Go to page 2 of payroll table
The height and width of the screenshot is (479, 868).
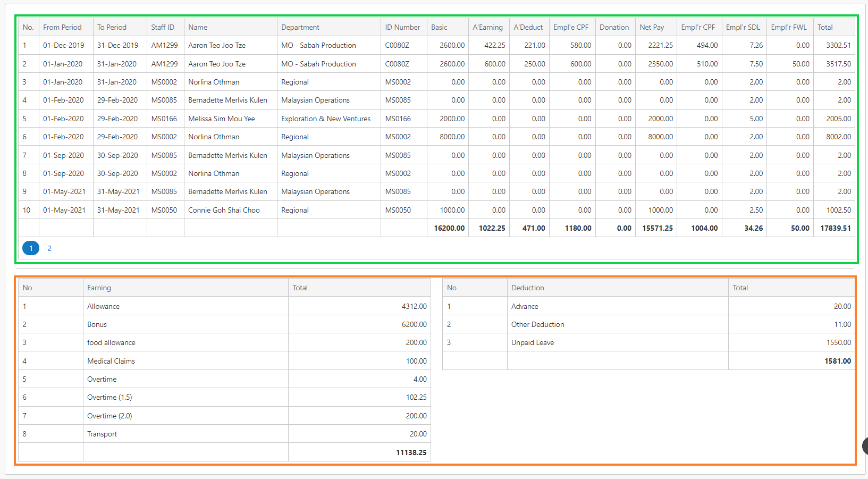[49, 248]
